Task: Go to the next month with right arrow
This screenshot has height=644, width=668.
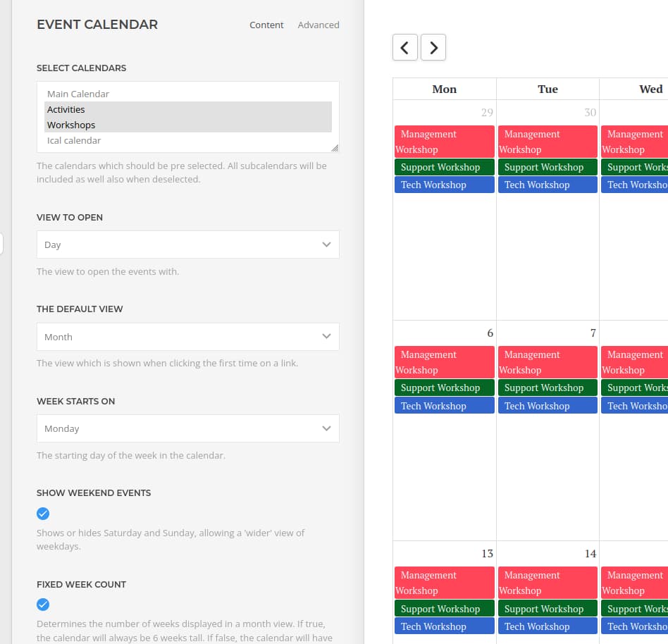Action: click(433, 47)
